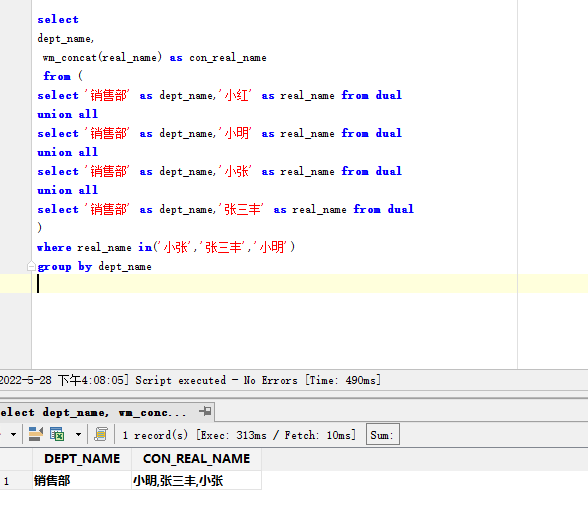
Task: Pin the result tab with the pushpin icon
Action: click(205, 411)
